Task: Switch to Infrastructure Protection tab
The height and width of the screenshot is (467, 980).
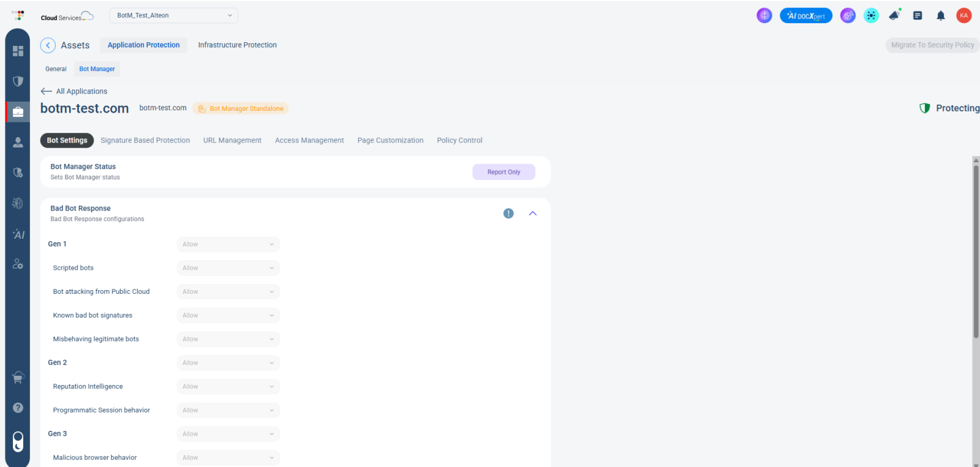Action: coord(237,45)
